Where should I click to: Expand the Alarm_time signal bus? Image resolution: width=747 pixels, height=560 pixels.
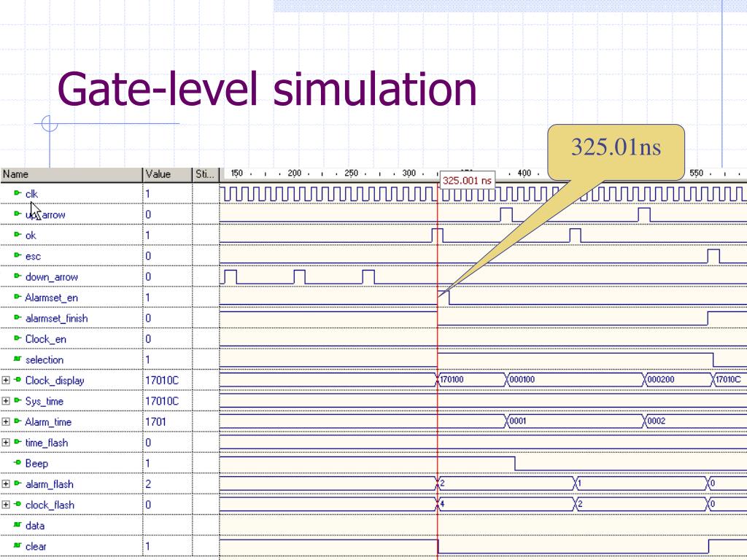[6, 421]
